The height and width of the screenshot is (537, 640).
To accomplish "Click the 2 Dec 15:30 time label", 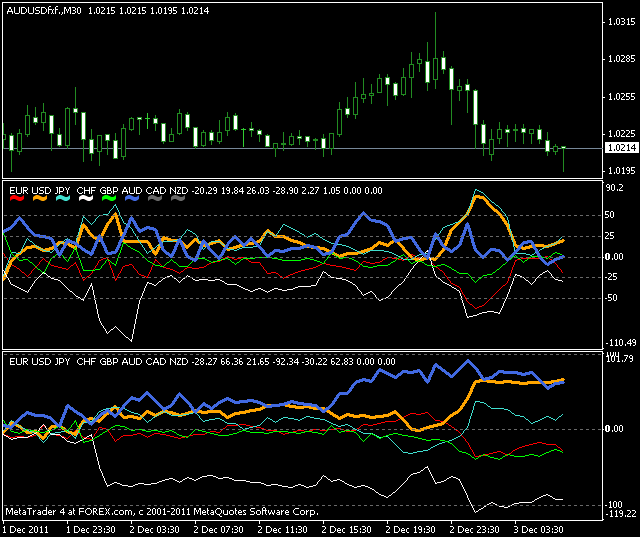I will [x=347, y=530].
